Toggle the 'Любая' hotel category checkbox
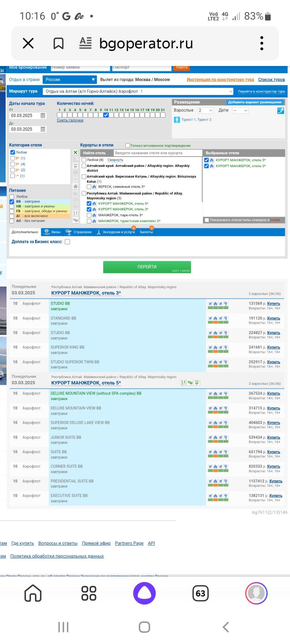Image resolution: width=290 pixels, height=644 pixels. tap(12, 153)
